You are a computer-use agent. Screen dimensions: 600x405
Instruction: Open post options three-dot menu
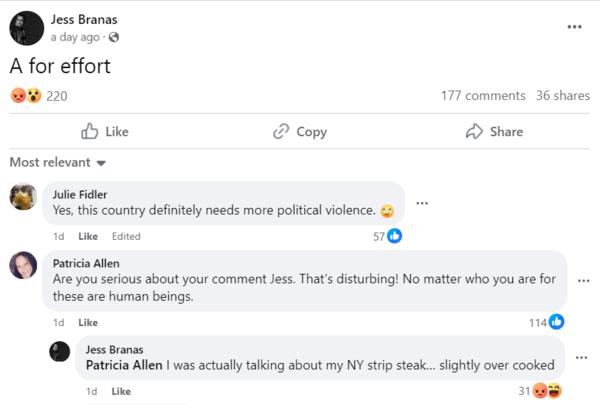574,27
